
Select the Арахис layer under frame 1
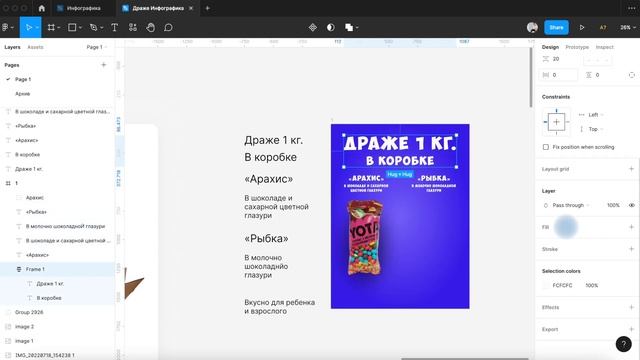click(x=57, y=197)
